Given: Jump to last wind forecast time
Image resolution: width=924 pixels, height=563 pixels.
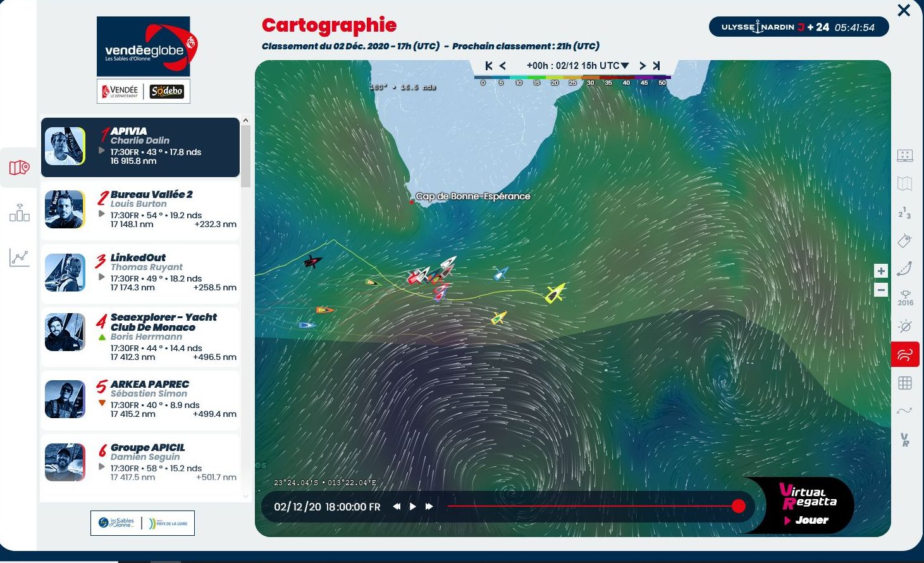Looking at the screenshot, I should click(x=656, y=66).
